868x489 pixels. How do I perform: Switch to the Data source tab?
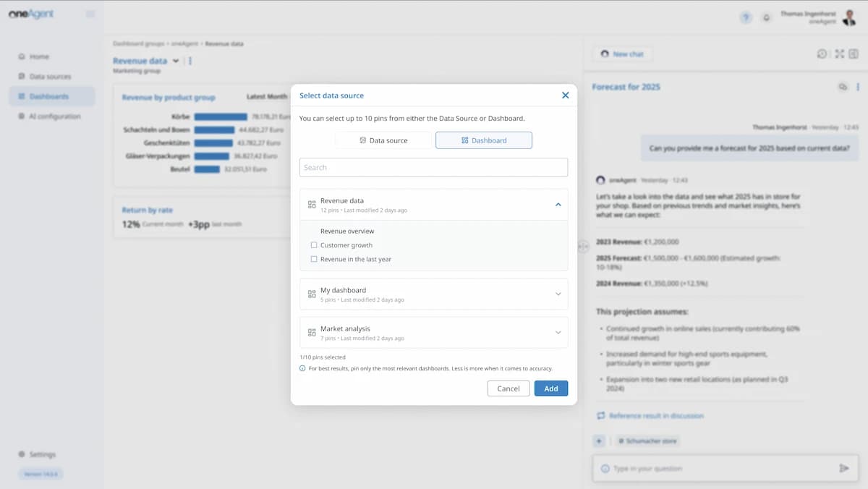(383, 140)
